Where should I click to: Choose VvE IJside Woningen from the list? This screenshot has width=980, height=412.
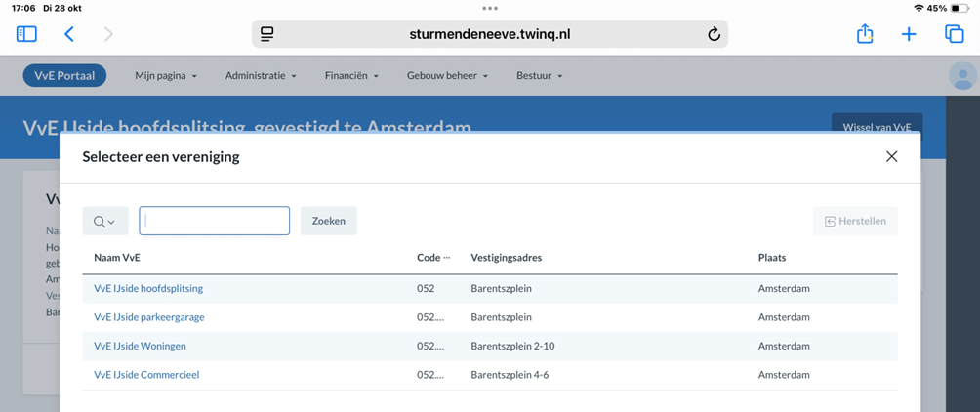pyautogui.click(x=140, y=346)
